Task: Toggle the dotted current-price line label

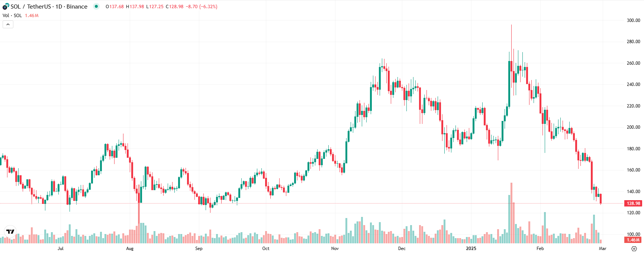Action: (x=632, y=204)
